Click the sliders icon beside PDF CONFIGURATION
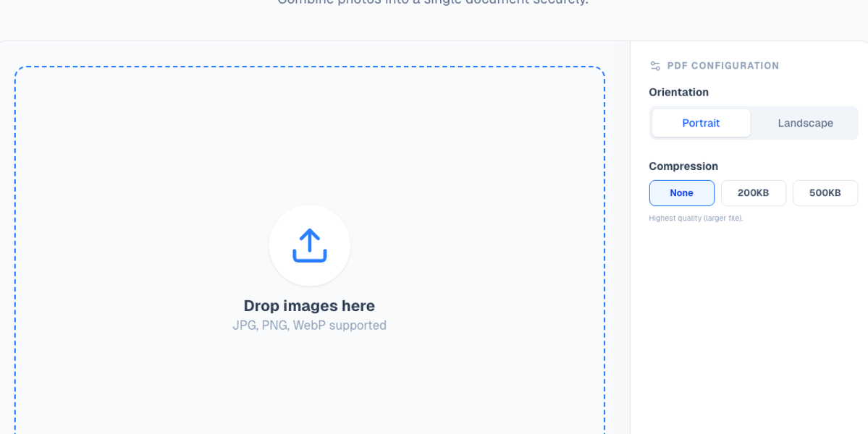 coord(655,65)
